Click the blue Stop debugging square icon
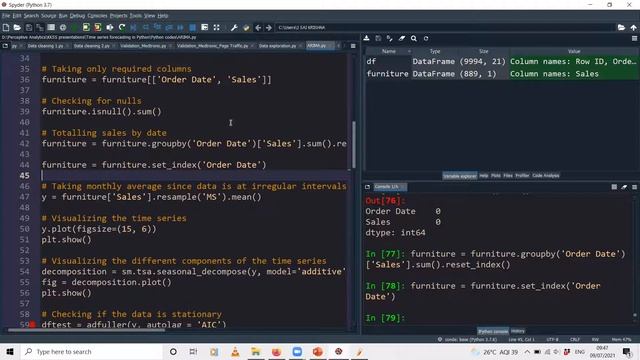The height and width of the screenshot is (360, 640). [193, 27]
